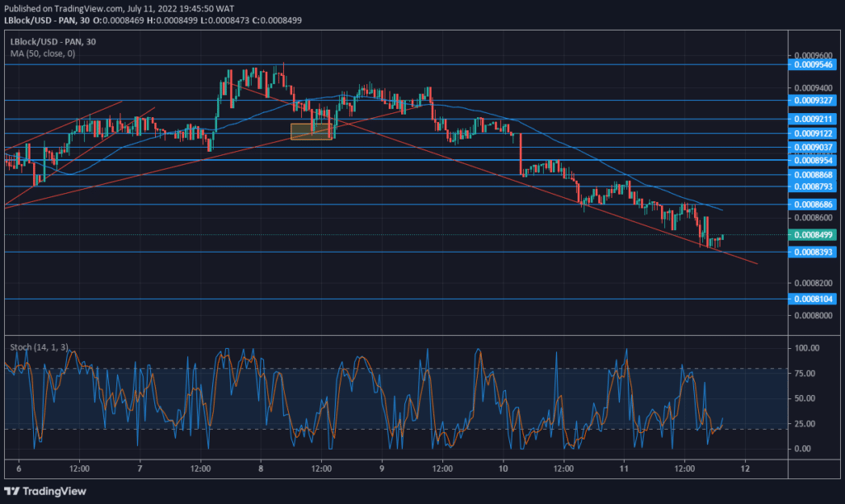The image size is (845, 504).
Task: Select the 0.0009037 price level label
Action: click(x=812, y=147)
